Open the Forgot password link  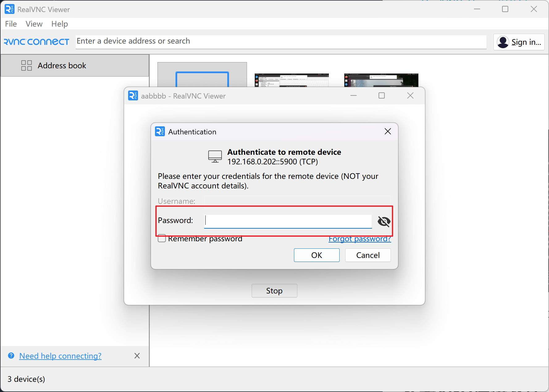click(x=359, y=239)
